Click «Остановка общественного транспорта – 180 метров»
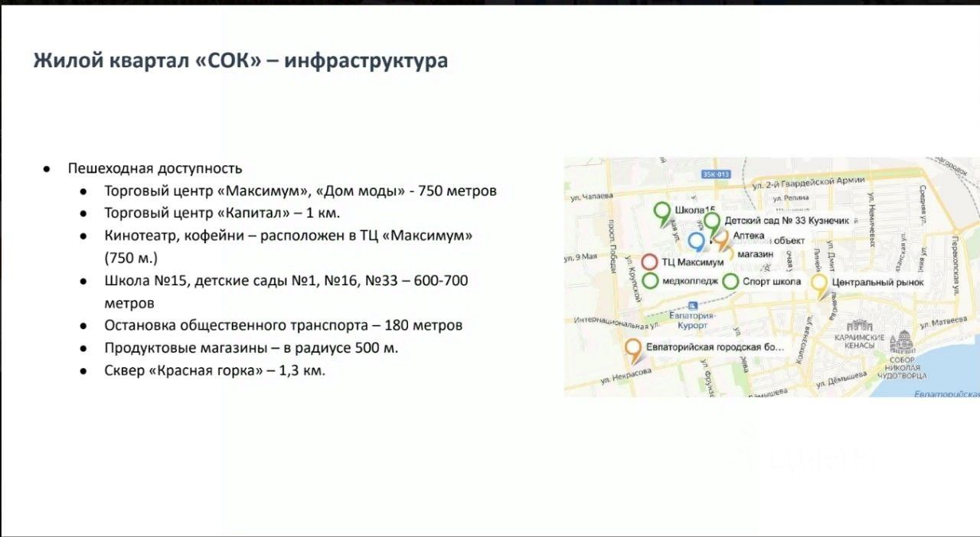This screenshot has width=980, height=537. pos(283,325)
